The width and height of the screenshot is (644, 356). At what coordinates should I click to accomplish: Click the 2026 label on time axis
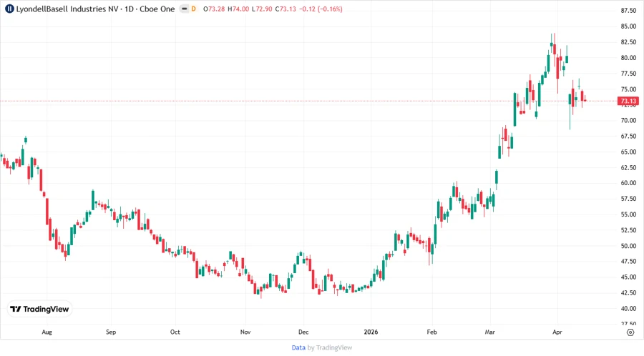click(x=371, y=332)
